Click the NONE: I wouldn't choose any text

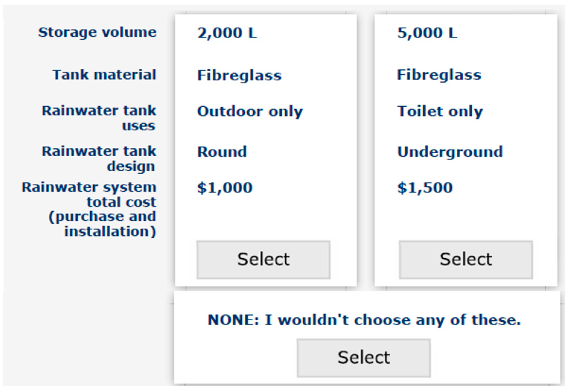tap(364, 320)
